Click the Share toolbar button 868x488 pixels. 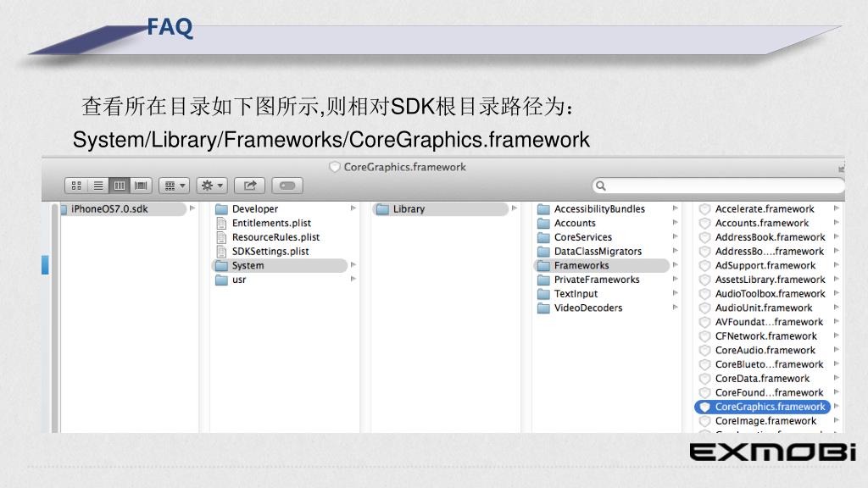click(x=250, y=186)
